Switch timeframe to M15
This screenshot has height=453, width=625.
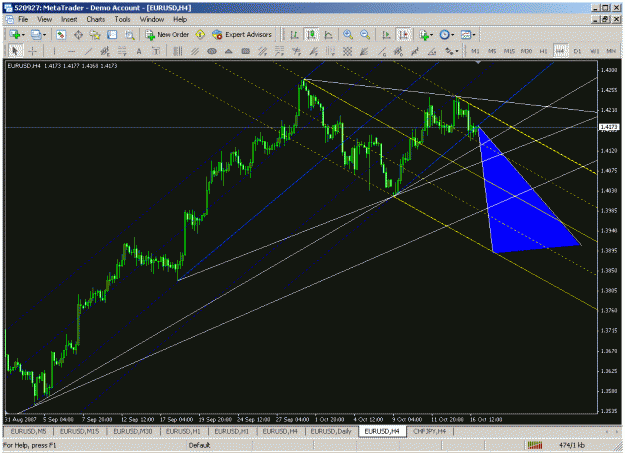point(509,51)
